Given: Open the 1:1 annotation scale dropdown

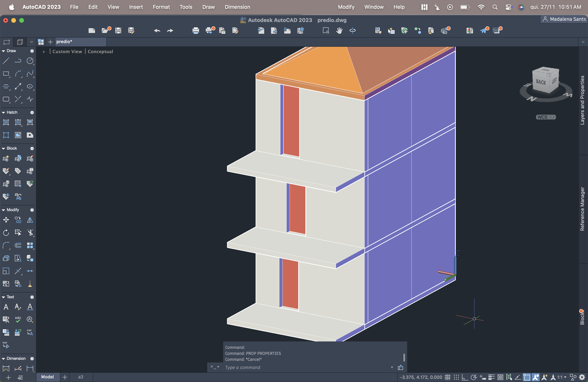Looking at the screenshot, I should [561, 377].
